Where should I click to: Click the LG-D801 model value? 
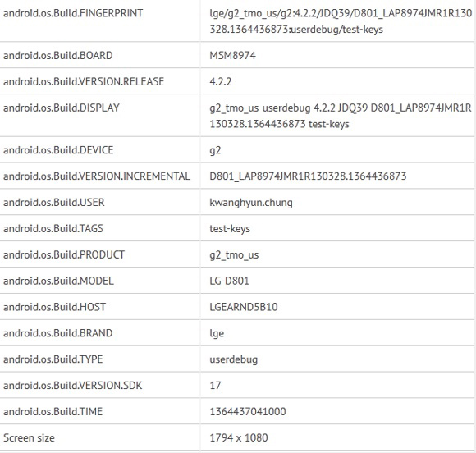(229, 281)
